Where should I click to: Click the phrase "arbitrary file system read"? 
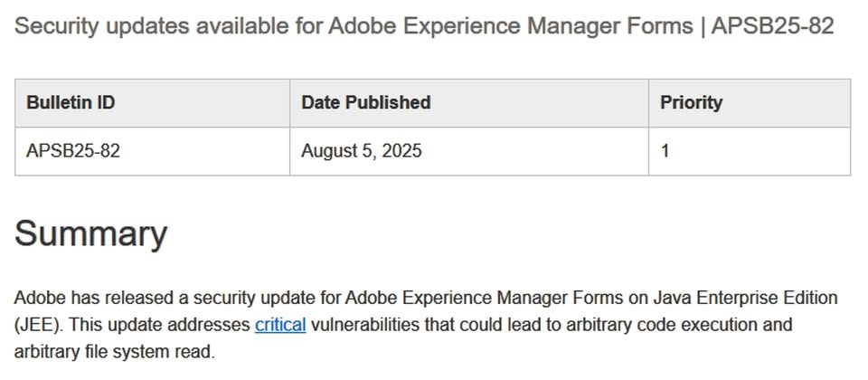pos(114,351)
